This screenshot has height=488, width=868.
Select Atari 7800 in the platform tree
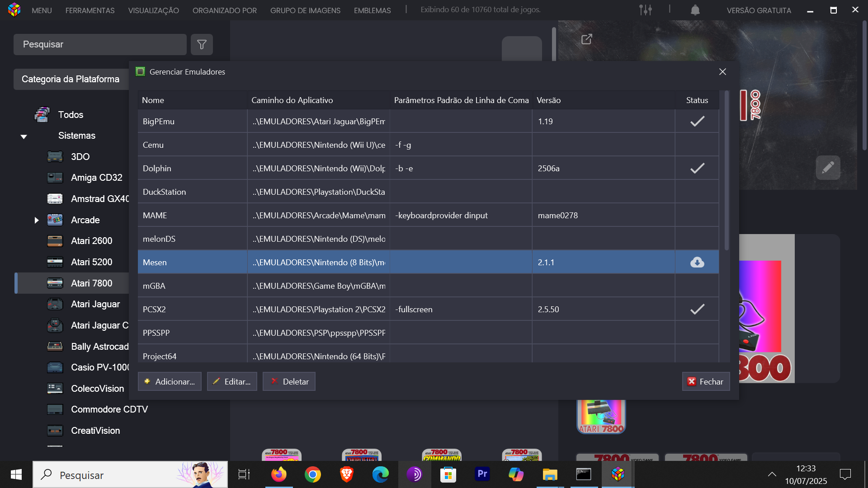click(x=72, y=283)
